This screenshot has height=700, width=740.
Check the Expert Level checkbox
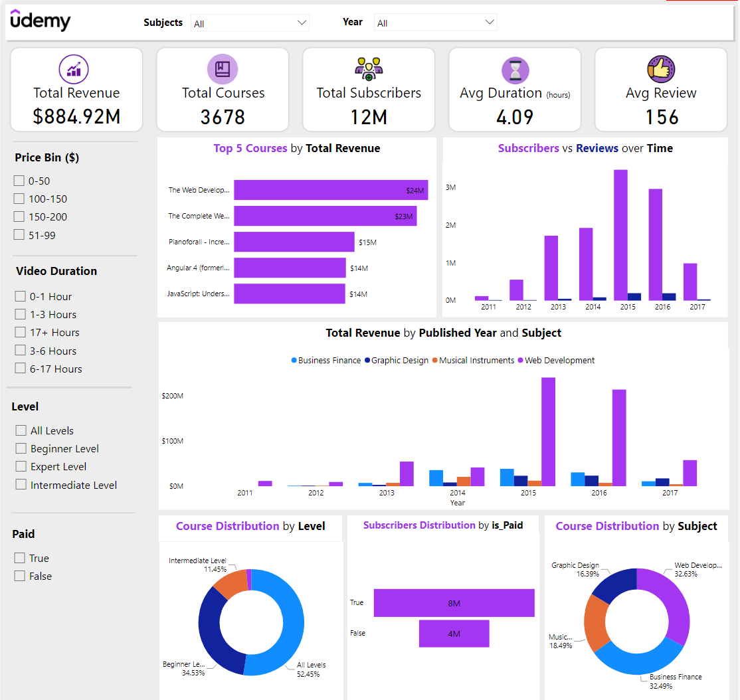click(20, 467)
